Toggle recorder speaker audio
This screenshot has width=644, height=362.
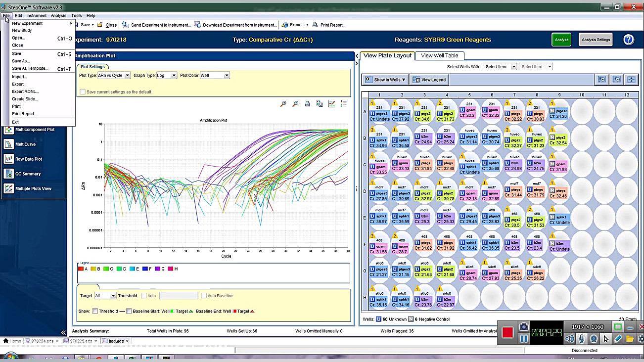coord(570,339)
